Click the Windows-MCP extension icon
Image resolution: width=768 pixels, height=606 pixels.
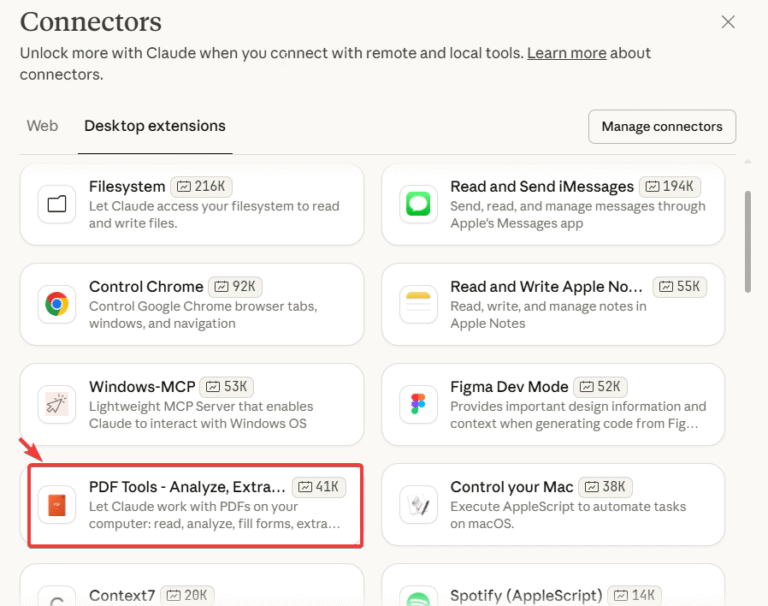56,404
